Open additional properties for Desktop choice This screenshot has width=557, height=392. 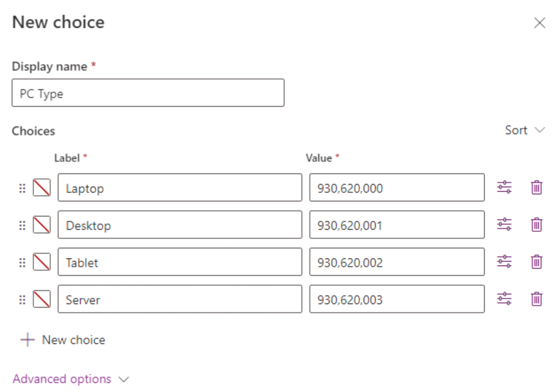coord(504,225)
